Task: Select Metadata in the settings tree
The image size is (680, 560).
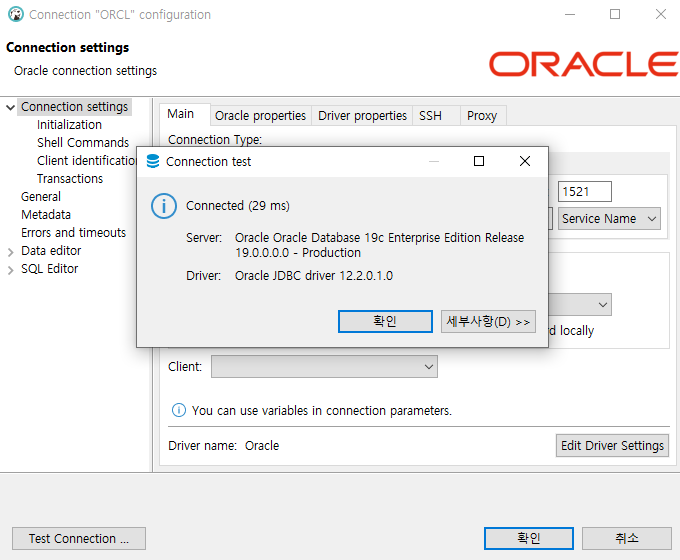Action: tap(46, 215)
